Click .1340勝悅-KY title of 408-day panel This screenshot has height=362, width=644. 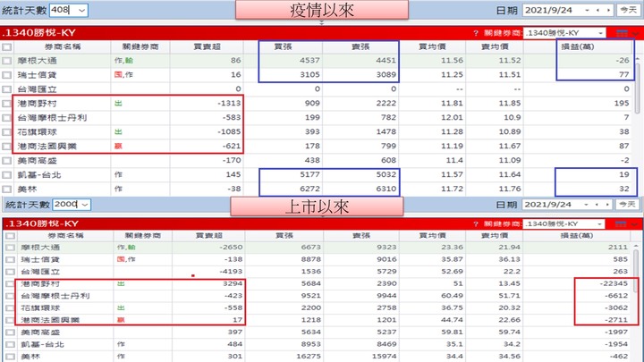point(38,33)
